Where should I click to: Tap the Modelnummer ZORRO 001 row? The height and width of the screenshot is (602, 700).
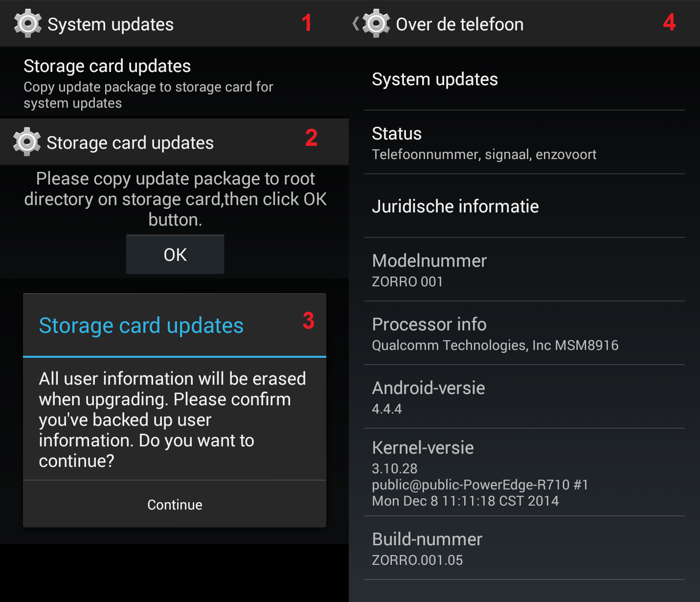(x=524, y=270)
